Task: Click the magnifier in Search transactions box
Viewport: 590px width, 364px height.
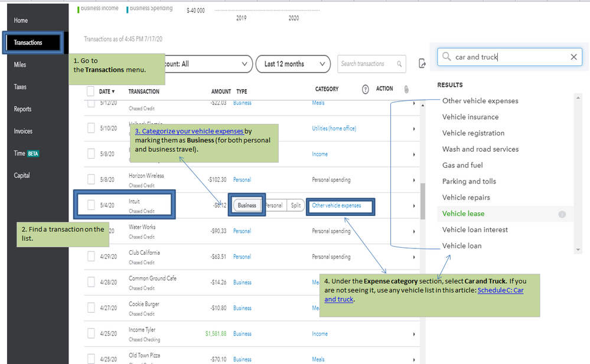Action: pos(399,64)
